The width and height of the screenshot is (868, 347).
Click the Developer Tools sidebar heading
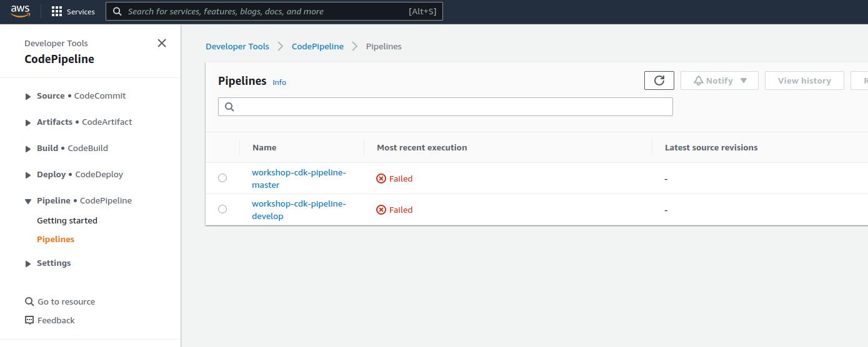(56, 43)
